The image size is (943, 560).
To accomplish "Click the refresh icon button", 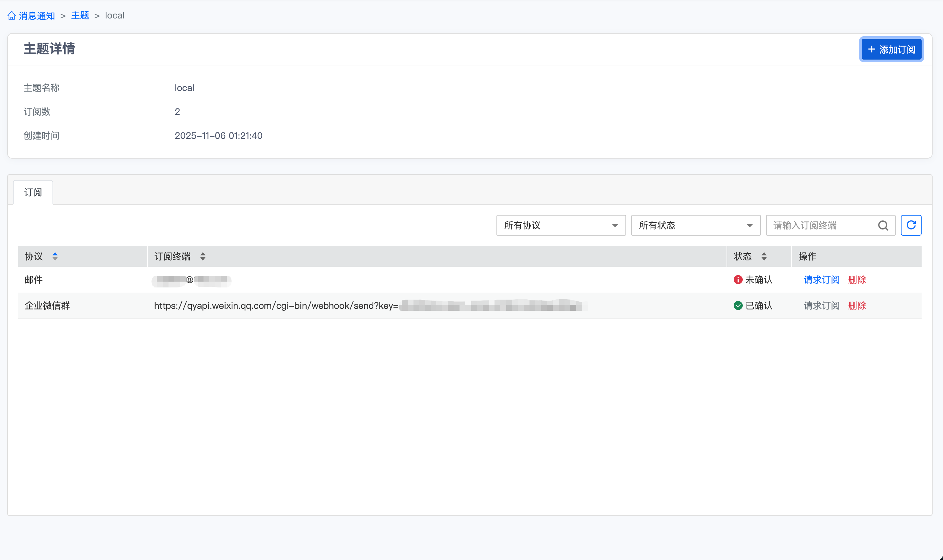I will [x=911, y=225].
